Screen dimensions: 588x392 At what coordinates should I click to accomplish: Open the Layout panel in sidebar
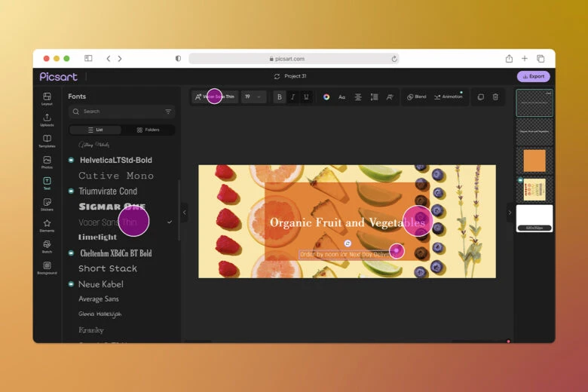[47, 99]
